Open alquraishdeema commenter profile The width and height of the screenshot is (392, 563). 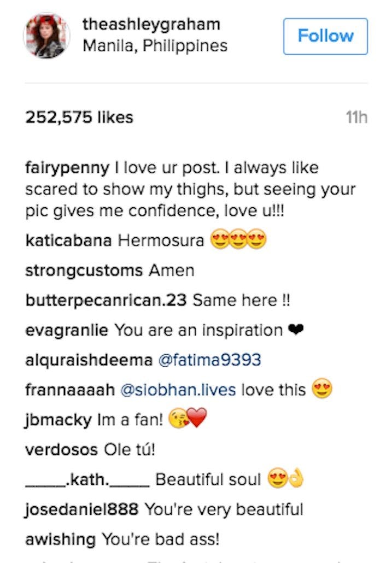click(89, 360)
